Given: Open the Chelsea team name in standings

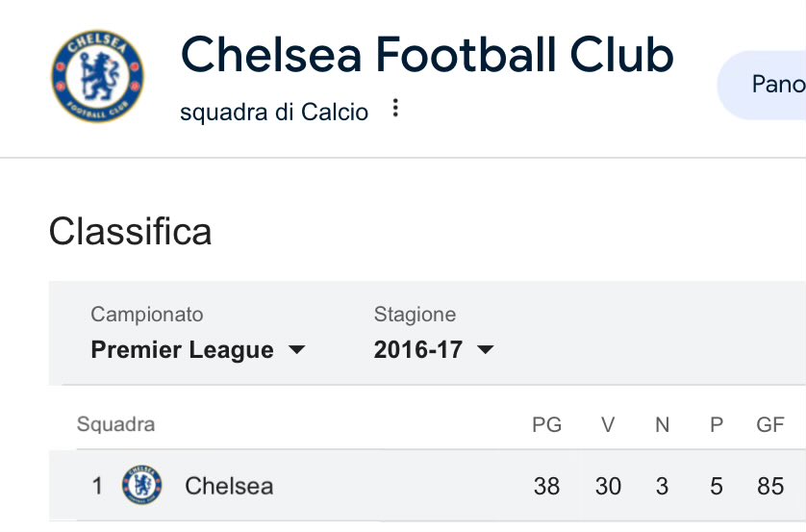Looking at the screenshot, I should [x=229, y=486].
